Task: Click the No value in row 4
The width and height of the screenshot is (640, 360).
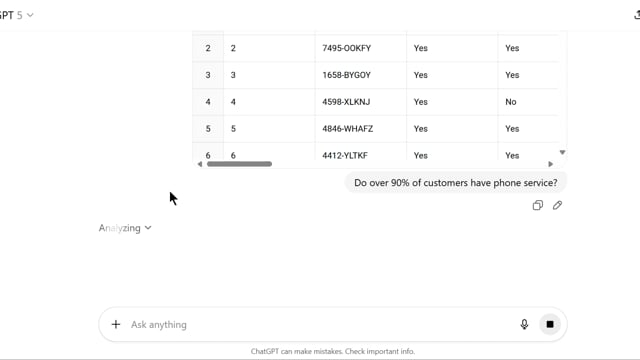Action: pyautogui.click(x=511, y=102)
